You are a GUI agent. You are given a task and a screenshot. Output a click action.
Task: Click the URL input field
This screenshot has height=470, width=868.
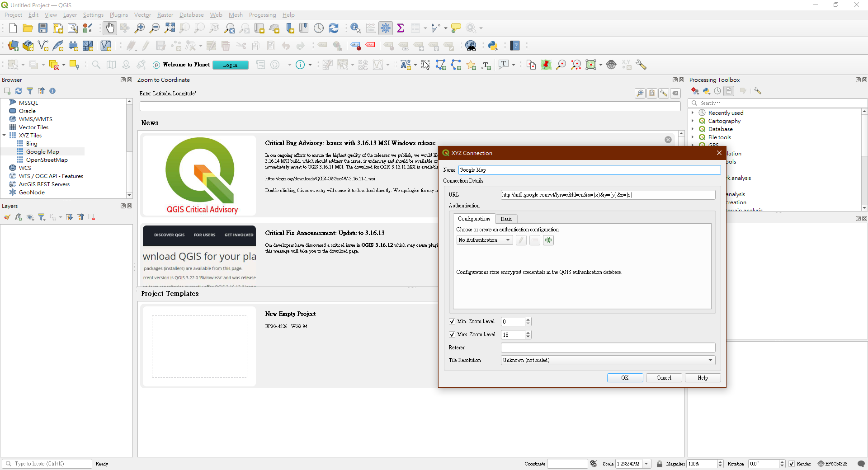[x=608, y=195]
